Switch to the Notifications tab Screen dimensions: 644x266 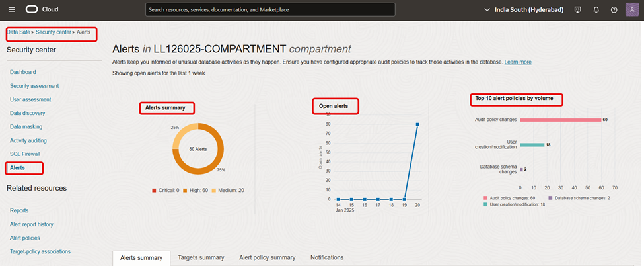(x=327, y=257)
